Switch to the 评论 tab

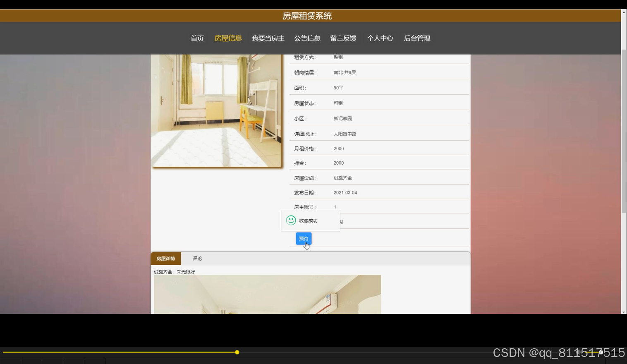click(197, 258)
